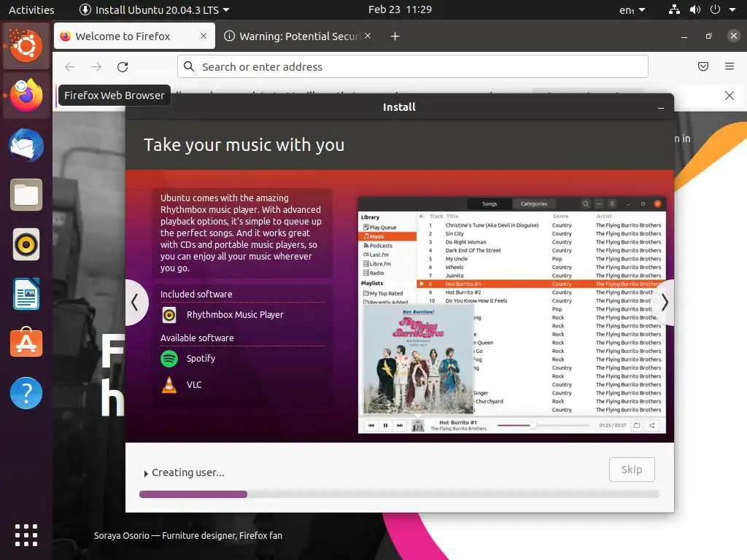Image resolution: width=747 pixels, height=560 pixels.
Task: Open the system menu arrow in the top bar
Action: point(732,9)
